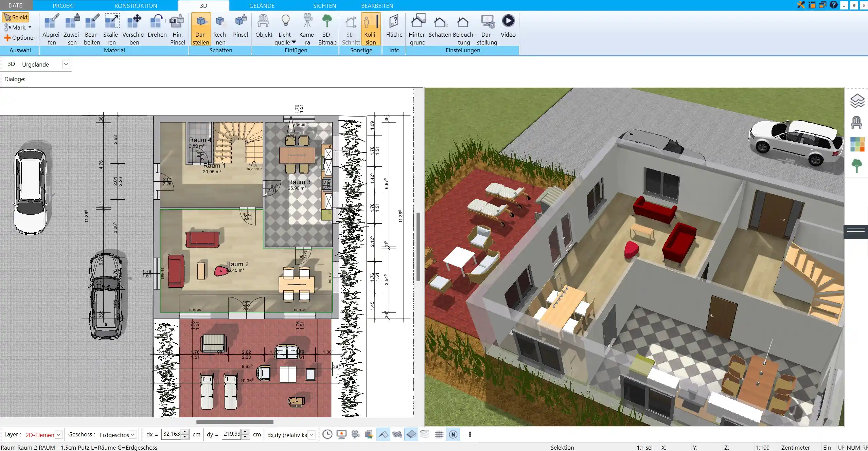Click the orange window layout icon in title bar
This screenshot has width=868, height=451.
[x=812, y=5]
